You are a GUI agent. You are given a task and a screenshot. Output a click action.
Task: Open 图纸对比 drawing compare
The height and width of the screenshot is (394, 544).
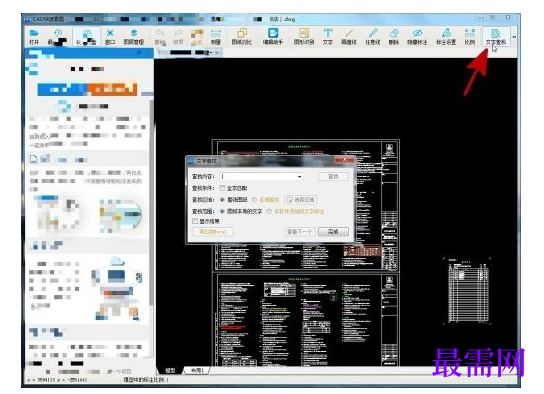pos(241,37)
